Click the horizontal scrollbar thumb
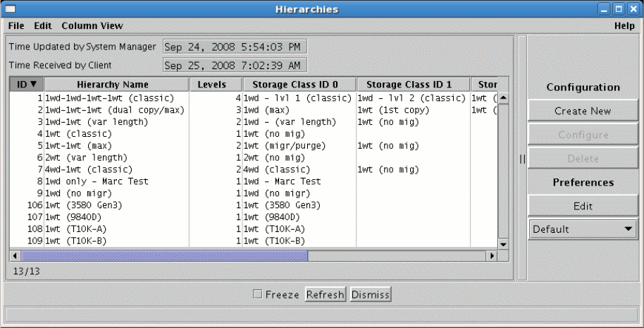The width and height of the screenshot is (644, 328). [x=164, y=255]
